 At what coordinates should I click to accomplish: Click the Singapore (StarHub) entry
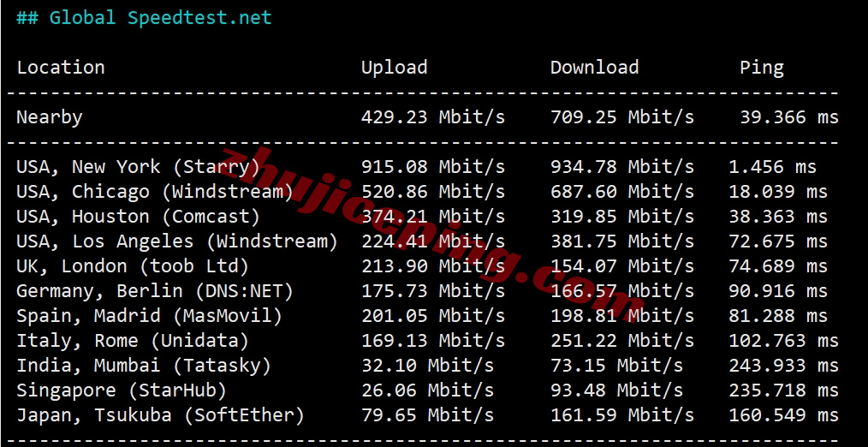[x=122, y=390]
